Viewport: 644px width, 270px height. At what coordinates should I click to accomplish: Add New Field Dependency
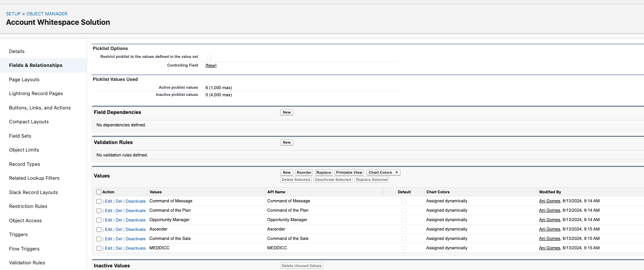click(287, 112)
